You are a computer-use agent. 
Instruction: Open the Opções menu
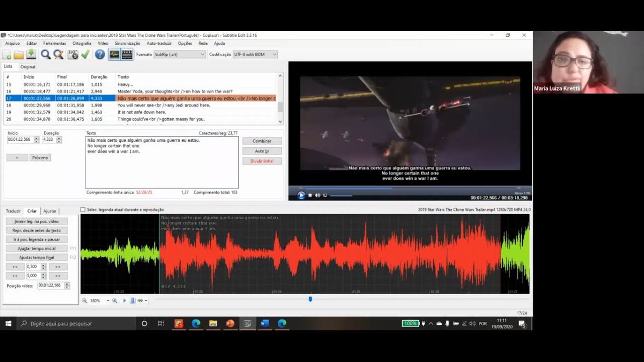click(185, 43)
